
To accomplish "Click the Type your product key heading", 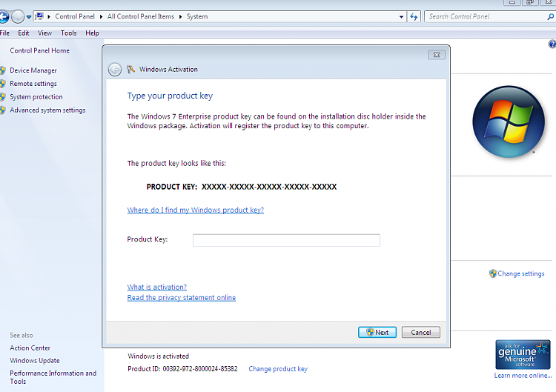I will pyautogui.click(x=170, y=96).
